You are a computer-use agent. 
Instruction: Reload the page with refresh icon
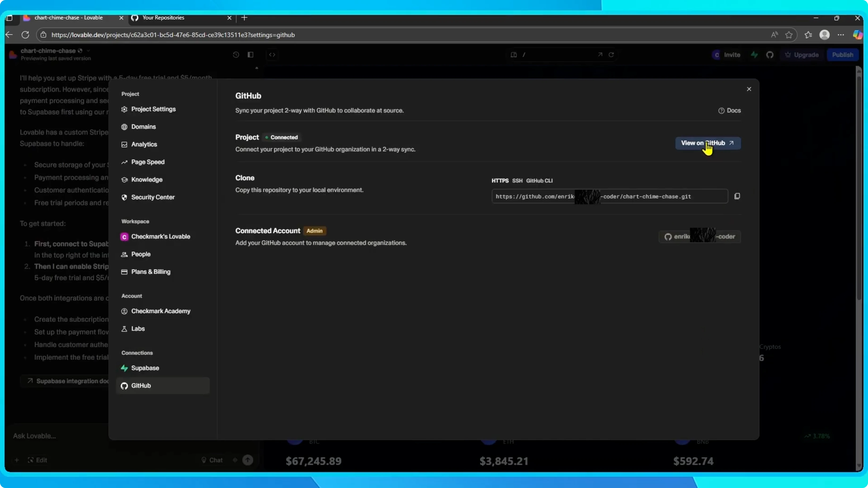pyautogui.click(x=25, y=35)
